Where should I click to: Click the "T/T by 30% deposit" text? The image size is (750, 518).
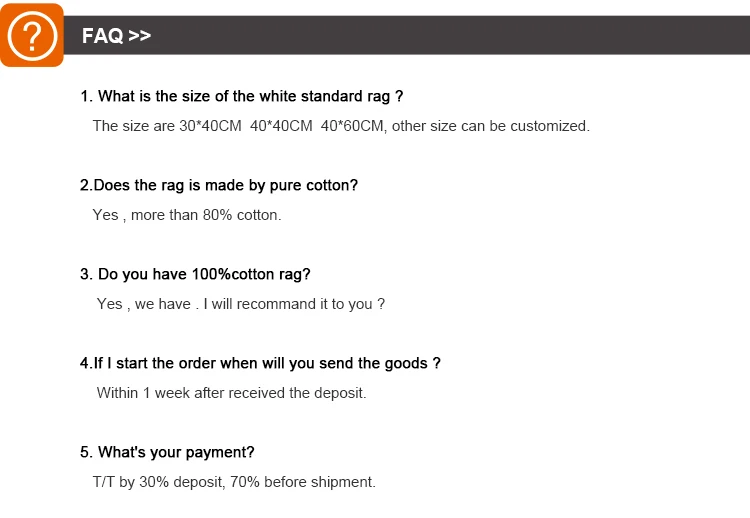[x=158, y=482]
